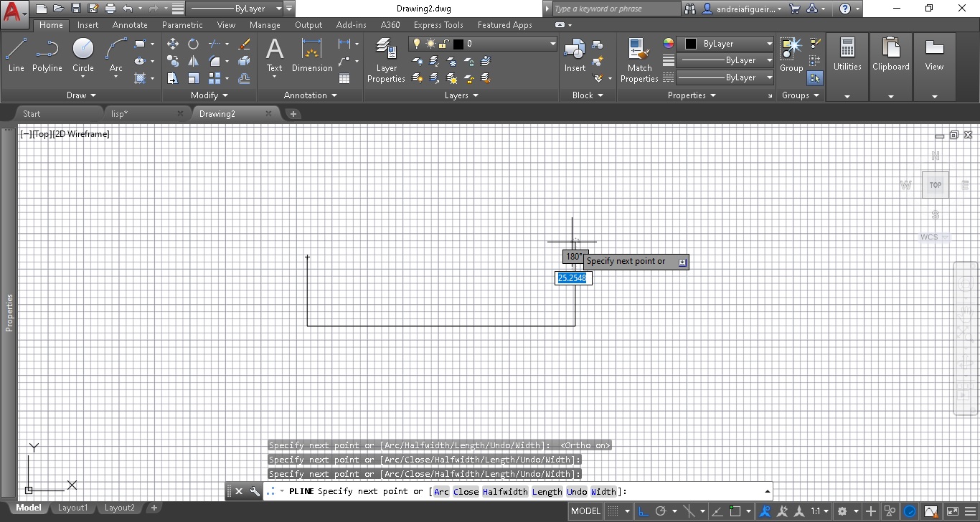Click the Move tool in Modify panel
Screen dimensions: 980x522
click(x=173, y=44)
